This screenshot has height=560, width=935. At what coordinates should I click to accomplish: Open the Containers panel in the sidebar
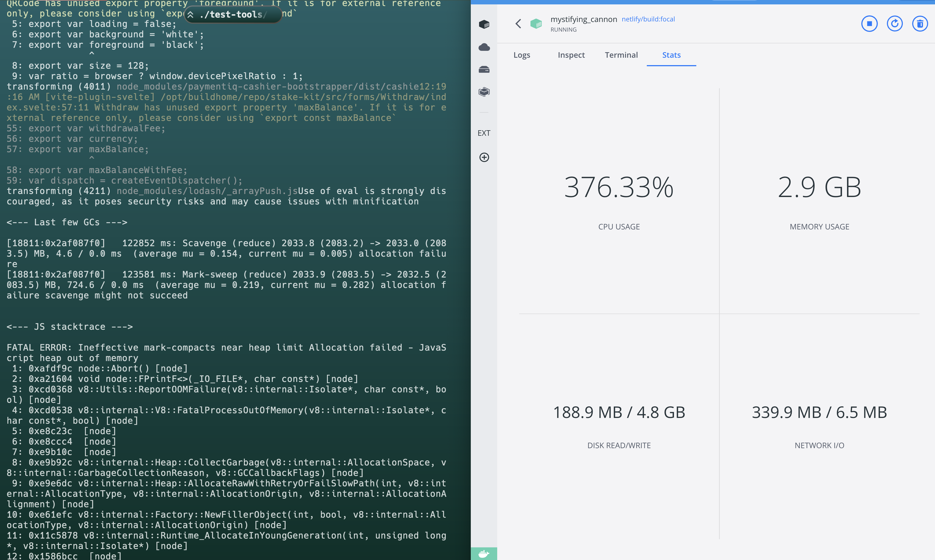pyautogui.click(x=484, y=24)
